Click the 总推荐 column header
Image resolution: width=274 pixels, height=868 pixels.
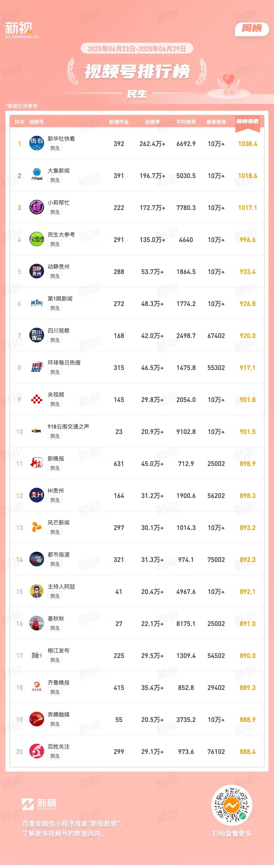tap(152, 122)
